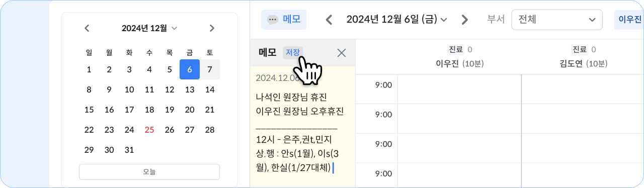
Task: Click first 9:00 slot in 이우진 column
Action: click(459, 89)
